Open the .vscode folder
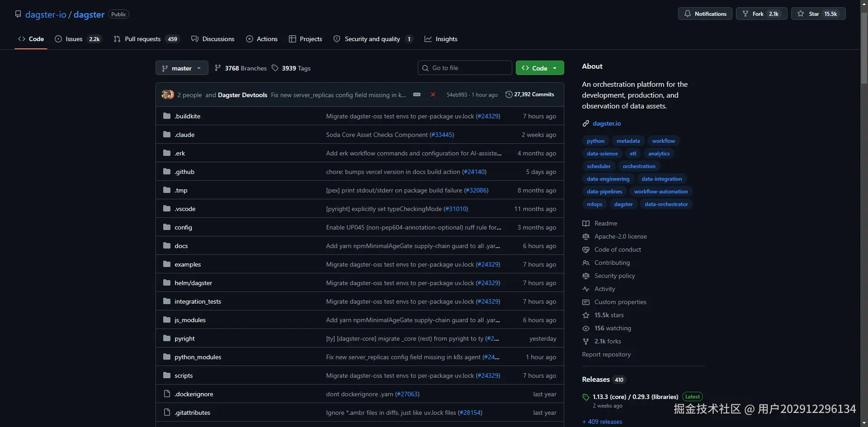Image resolution: width=868 pixels, height=427 pixels. pyautogui.click(x=185, y=209)
